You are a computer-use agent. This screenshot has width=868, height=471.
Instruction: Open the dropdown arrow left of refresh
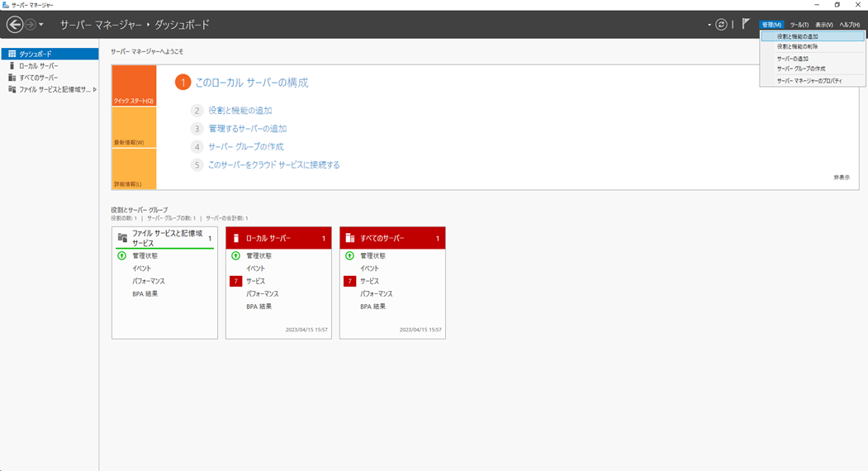point(709,25)
